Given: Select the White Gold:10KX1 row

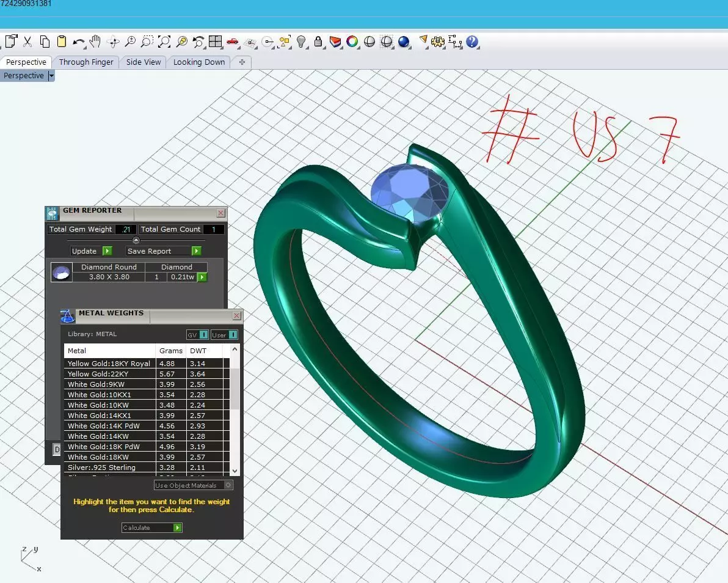Looking at the screenshot, I should point(147,395).
